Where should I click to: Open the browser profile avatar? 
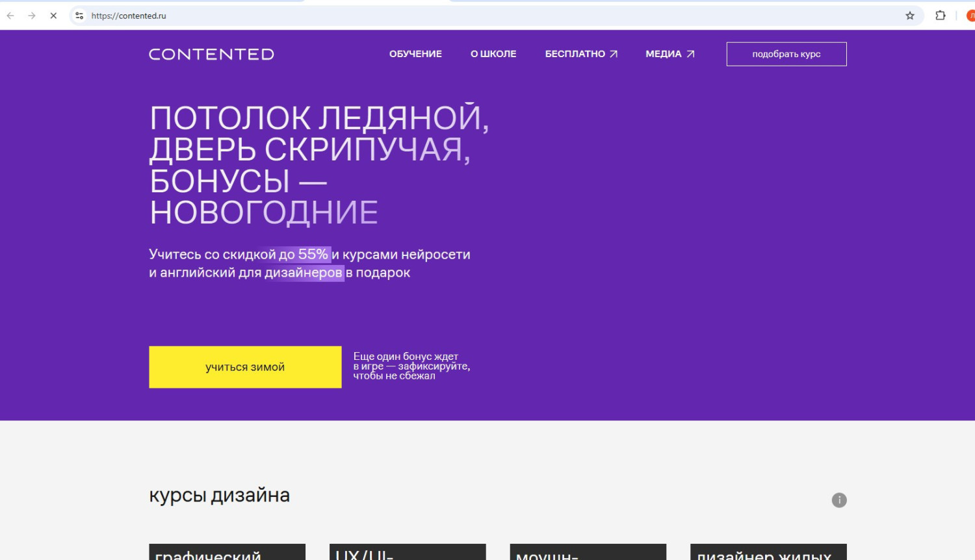click(970, 16)
